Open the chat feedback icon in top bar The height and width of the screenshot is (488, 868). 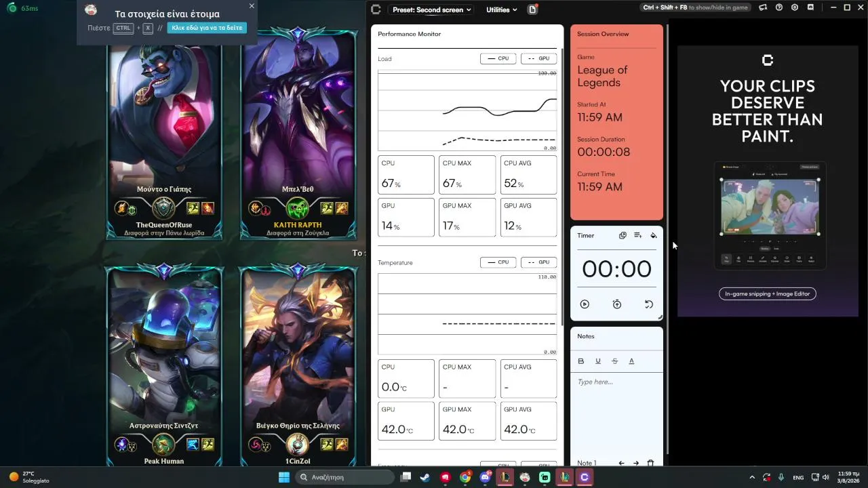(811, 7)
